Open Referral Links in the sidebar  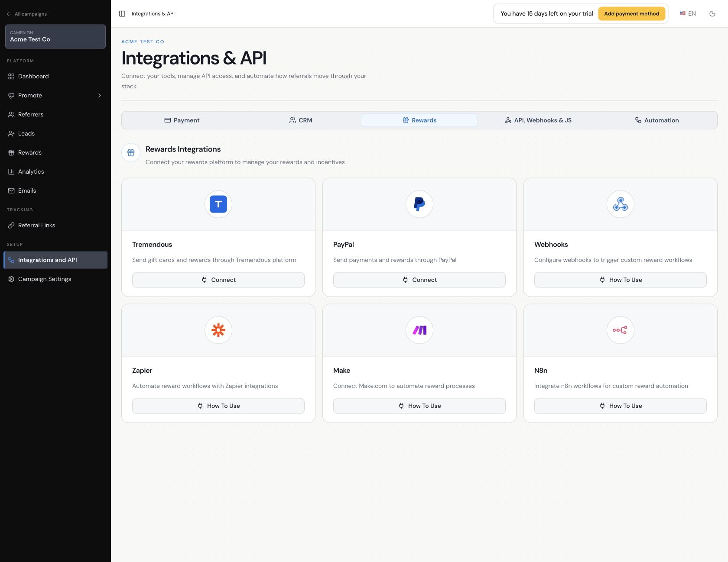click(x=55, y=225)
